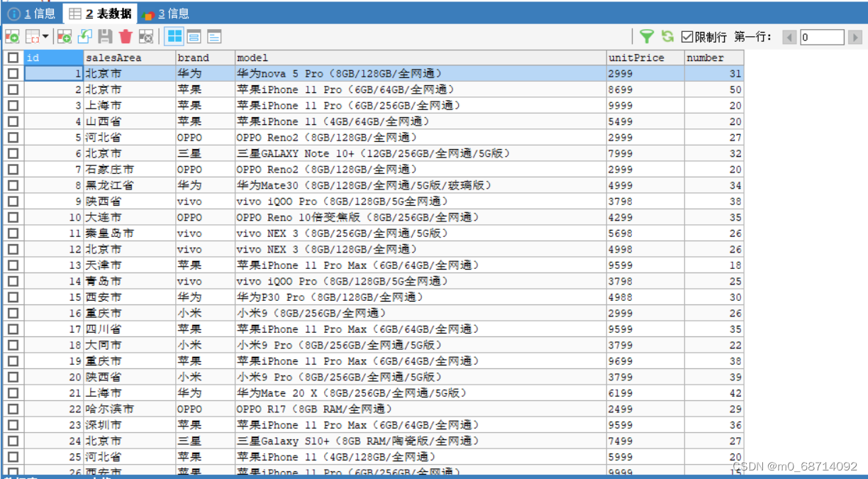Click the save changes floppy disk icon
Image resolution: width=868 pixels, height=479 pixels.
point(105,36)
